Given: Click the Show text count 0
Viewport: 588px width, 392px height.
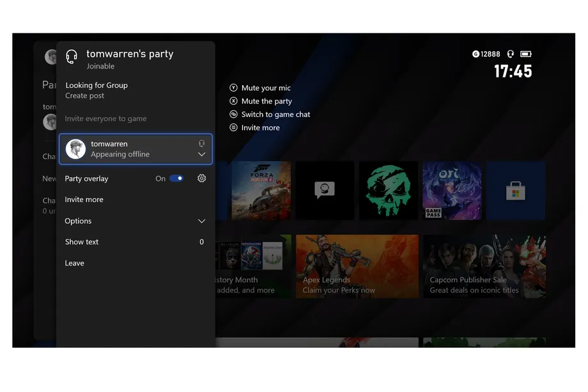Looking at the screenshot, I should (202, 242).
